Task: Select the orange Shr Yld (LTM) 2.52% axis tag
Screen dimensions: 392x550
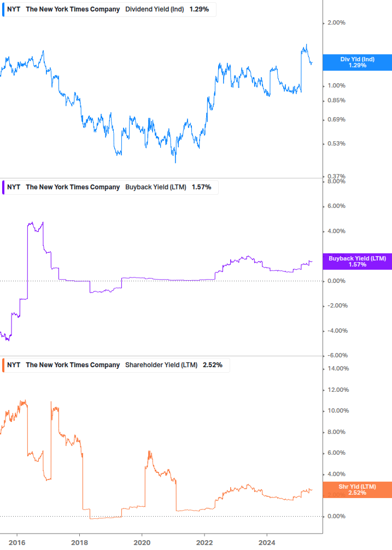Action: click(x=358, y=490)
